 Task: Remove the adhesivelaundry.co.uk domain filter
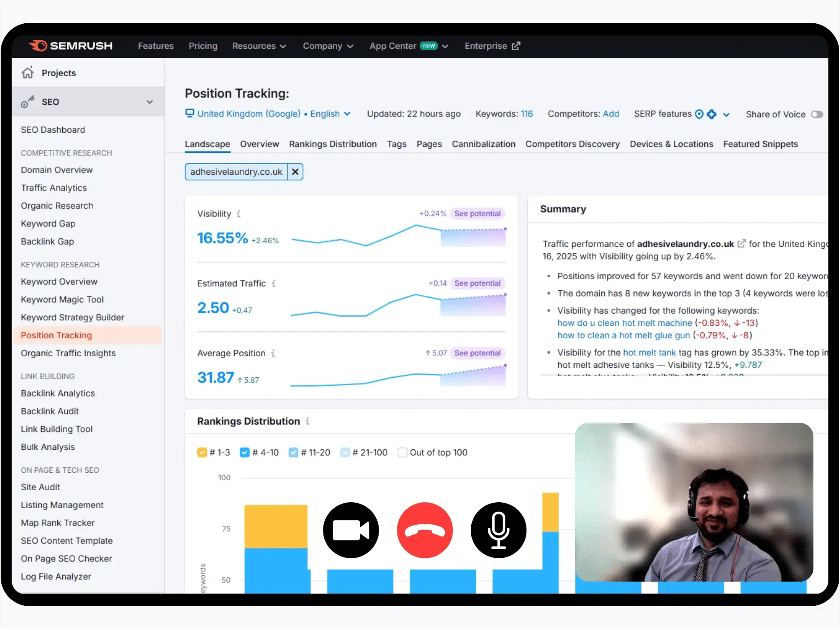coord(295,172)
